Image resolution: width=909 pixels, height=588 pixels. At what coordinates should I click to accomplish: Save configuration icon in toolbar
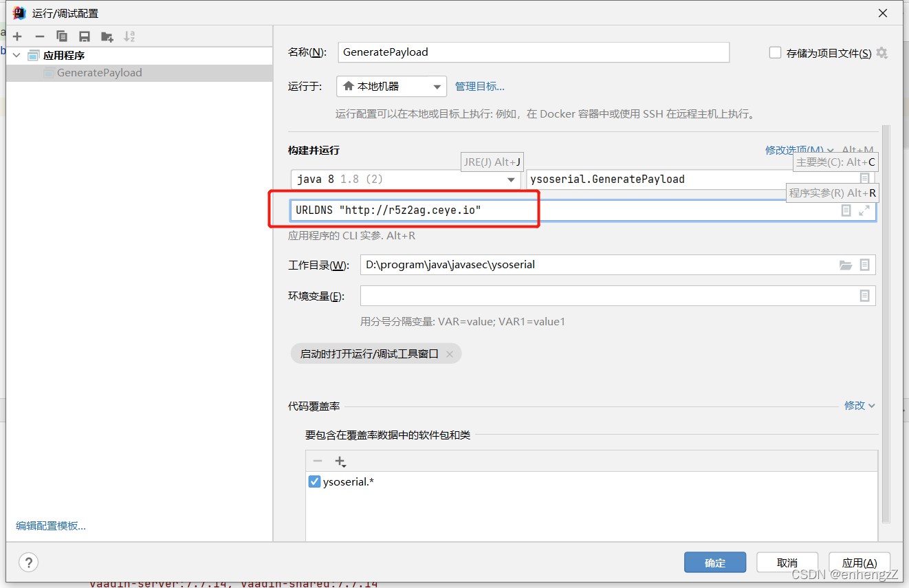point(85,36)
